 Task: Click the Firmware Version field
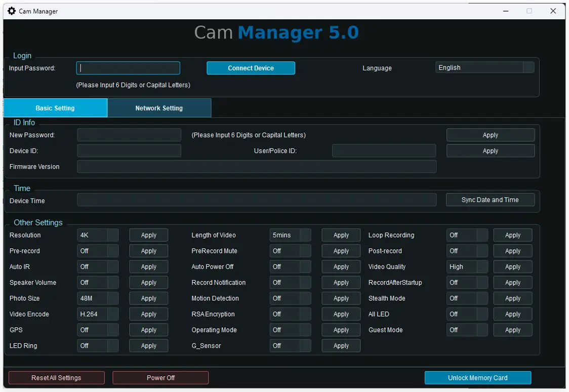pyautogui.click(x=257, y=167)
